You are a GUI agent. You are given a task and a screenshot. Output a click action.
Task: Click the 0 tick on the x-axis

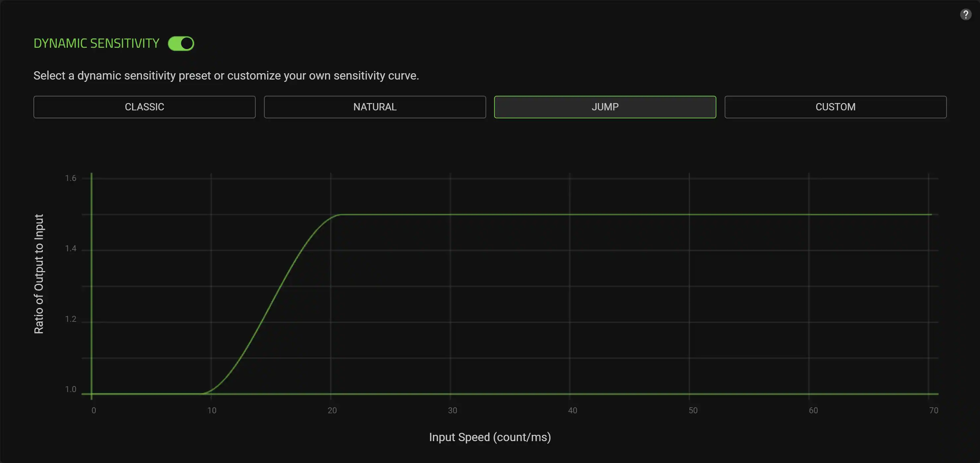pos(94,411)
